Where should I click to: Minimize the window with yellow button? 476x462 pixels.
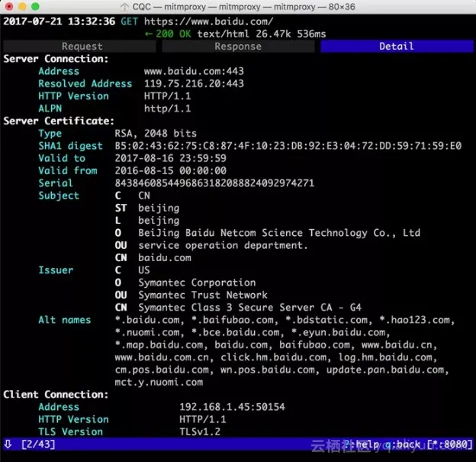(22, 6)
